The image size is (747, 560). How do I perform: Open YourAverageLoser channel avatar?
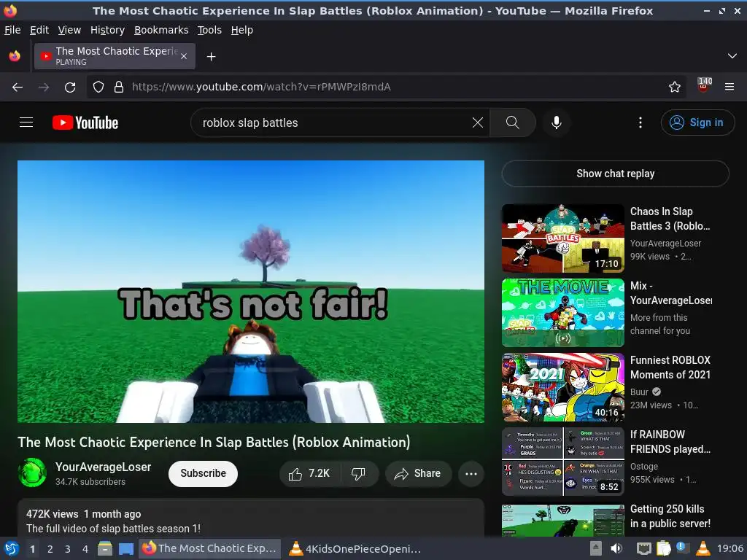[x=32, y=472]
